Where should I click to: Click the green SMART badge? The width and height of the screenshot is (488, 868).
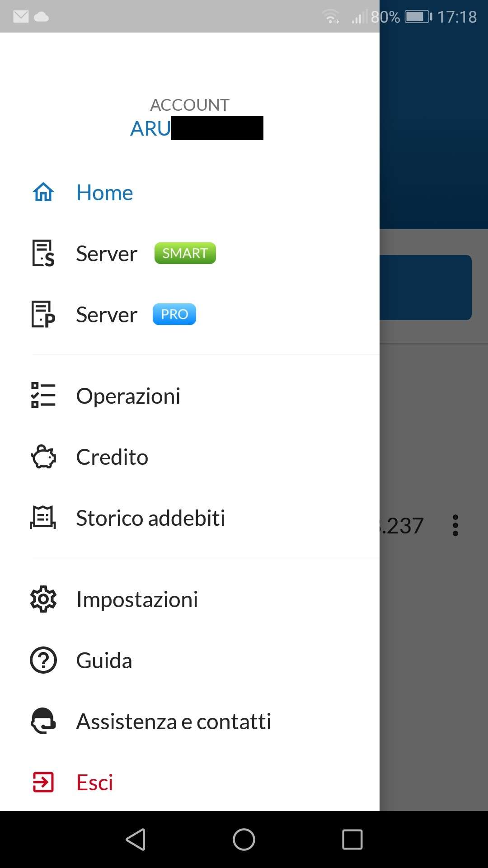tap(185, 253)
